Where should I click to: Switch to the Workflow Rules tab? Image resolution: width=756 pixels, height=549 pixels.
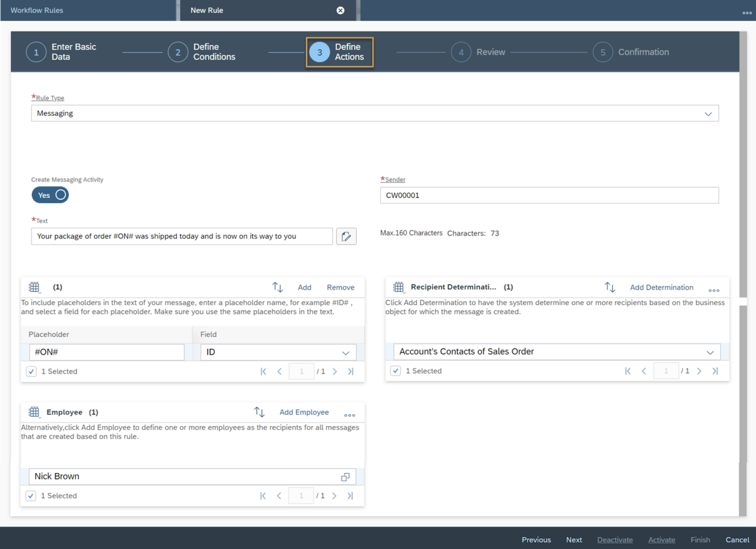pos(37,10)
